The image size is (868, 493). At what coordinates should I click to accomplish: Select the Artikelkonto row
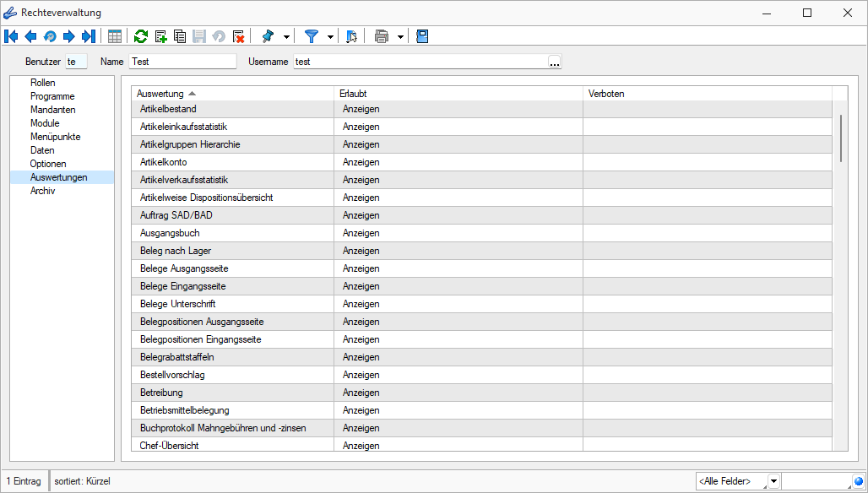tap(481, 162)
